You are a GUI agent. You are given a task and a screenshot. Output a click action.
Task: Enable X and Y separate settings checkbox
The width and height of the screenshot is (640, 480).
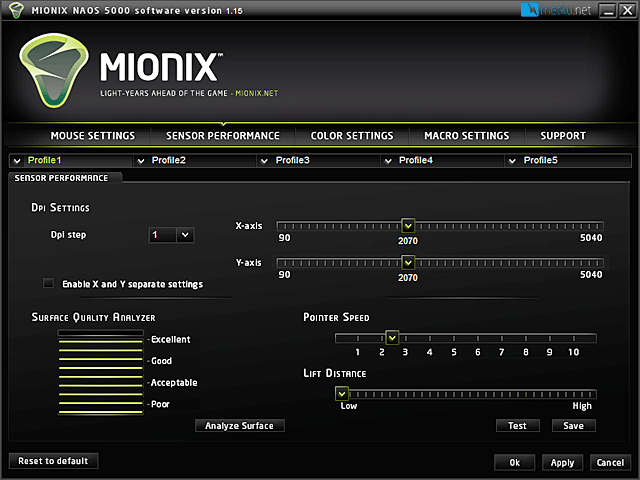[x=48, y=283]
